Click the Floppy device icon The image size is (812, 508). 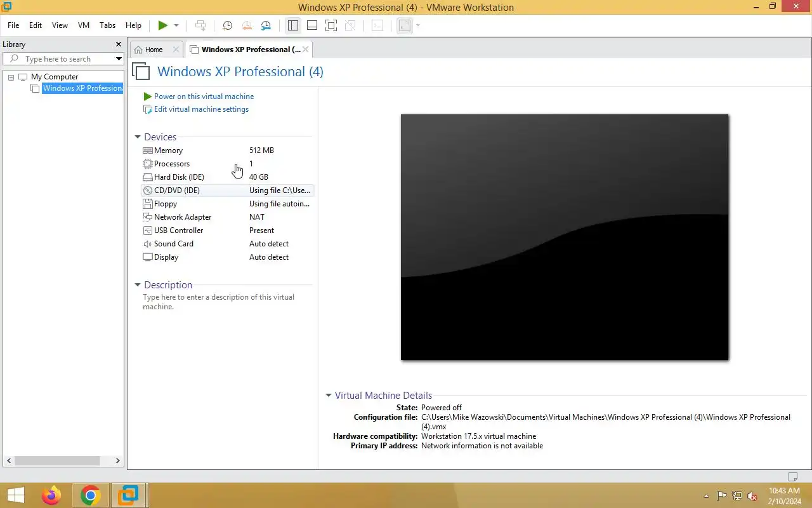pos(148,204)
